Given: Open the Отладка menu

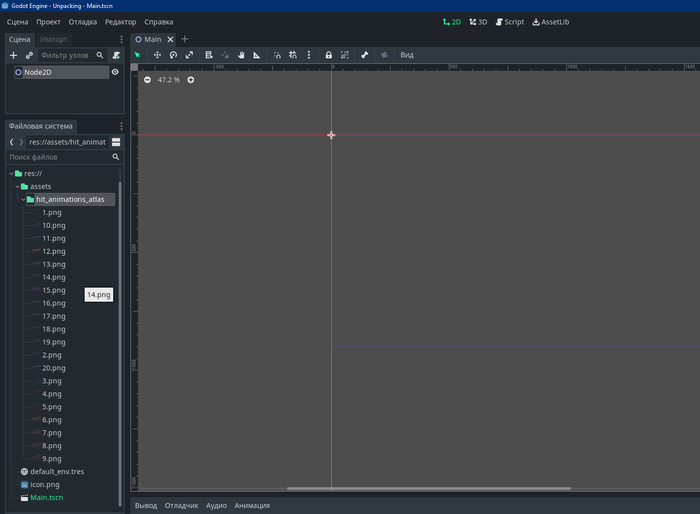Looking at the screenshot, I should pos(83,22).
